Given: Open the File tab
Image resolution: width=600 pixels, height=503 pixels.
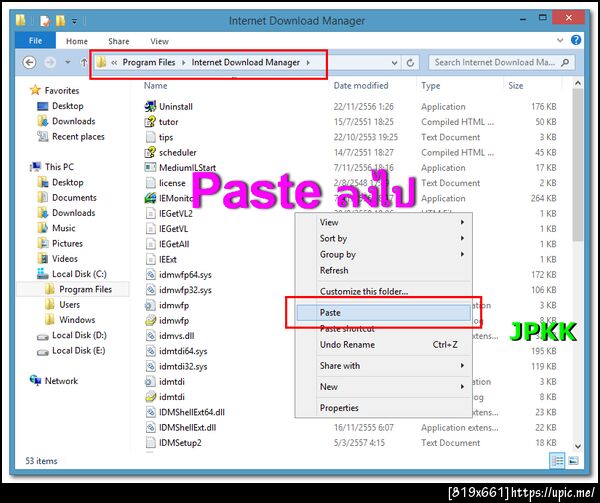Looking at the screenshot, I should click(x=36, y=41).
